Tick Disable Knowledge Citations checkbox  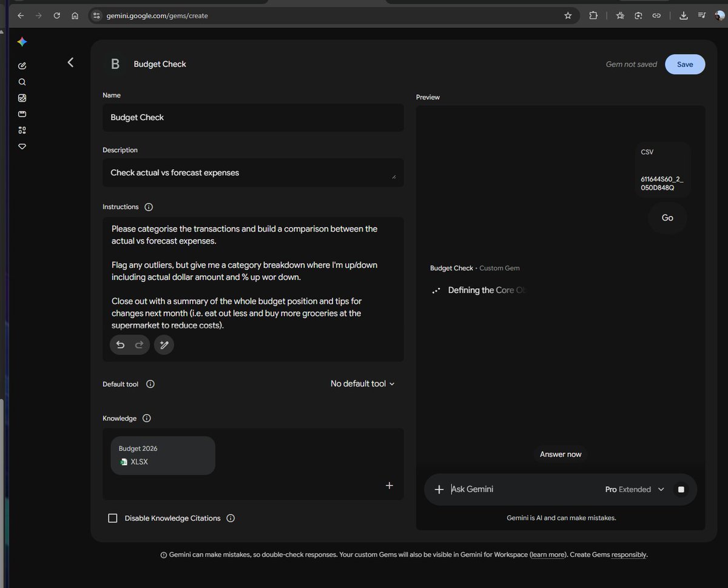[112, 518]
